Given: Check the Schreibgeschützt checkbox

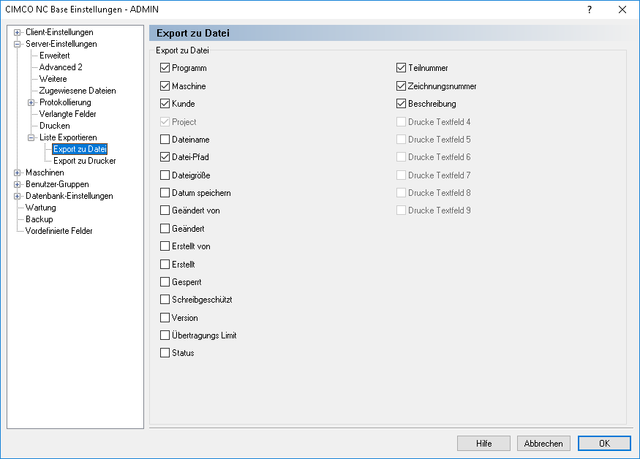Looking at the screenshot, I should click(165, 299).
